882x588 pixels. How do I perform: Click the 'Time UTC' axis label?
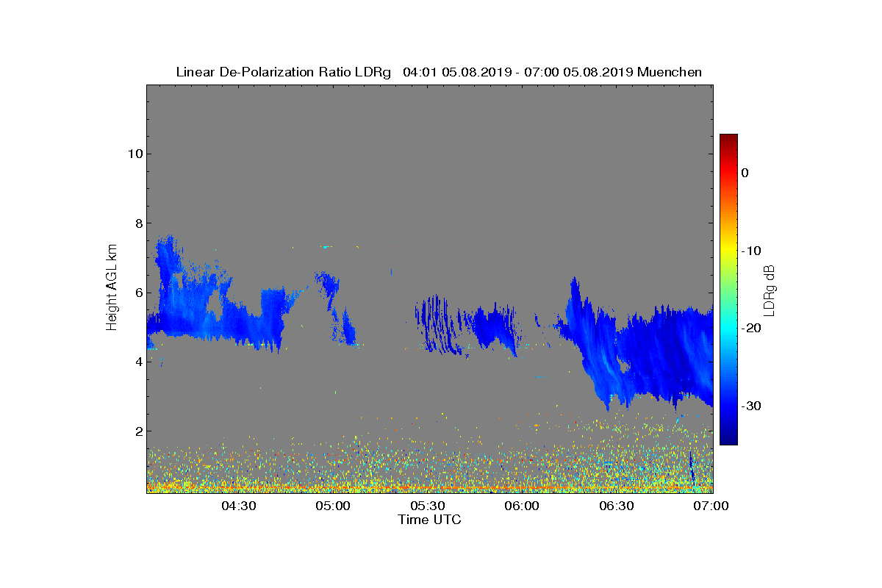pos(430,520)
